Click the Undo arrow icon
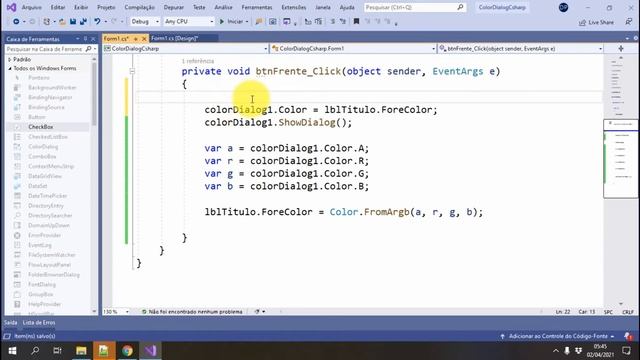 tap(97, 21)
